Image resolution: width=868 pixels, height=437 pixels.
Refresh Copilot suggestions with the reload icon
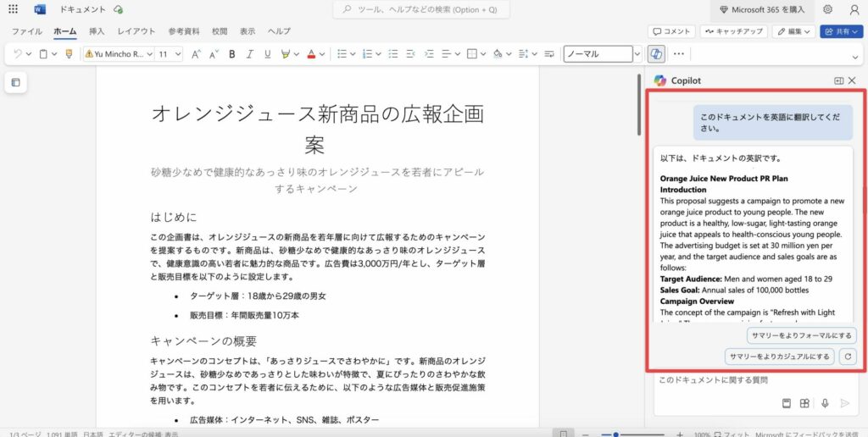pos(847,357)
